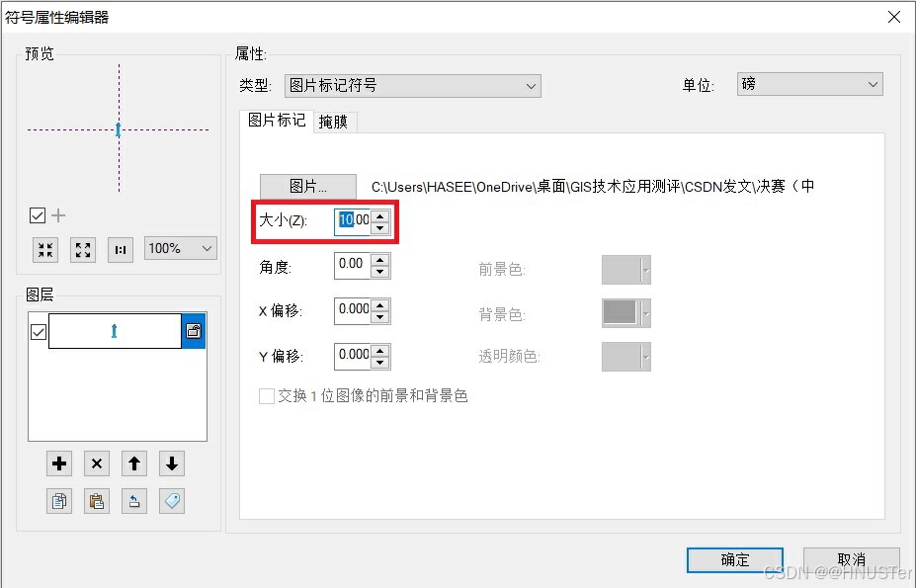Click the 确定 button

pyautogui.click(x=735, y=560)
